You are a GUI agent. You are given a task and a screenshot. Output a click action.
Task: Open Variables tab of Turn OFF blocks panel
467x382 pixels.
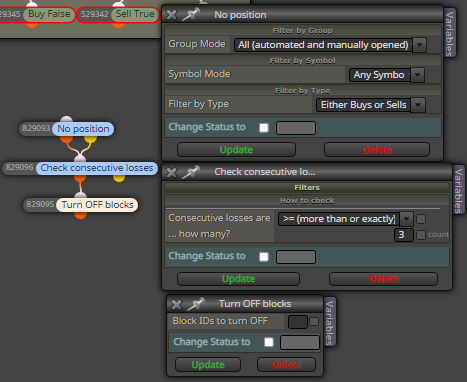click(329, 322)
